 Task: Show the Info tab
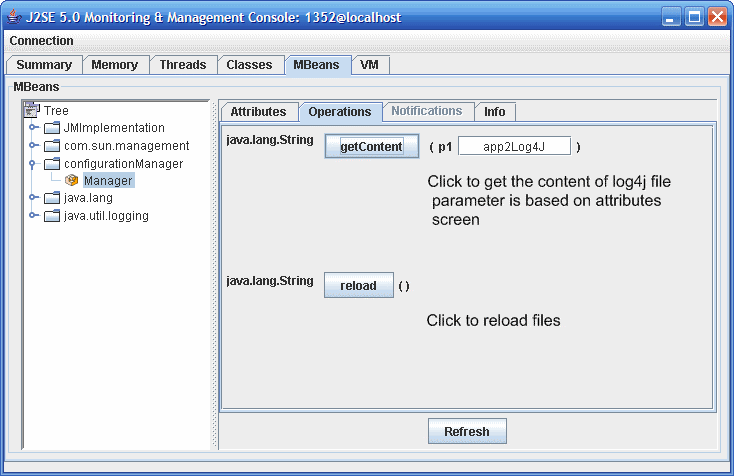494,112
